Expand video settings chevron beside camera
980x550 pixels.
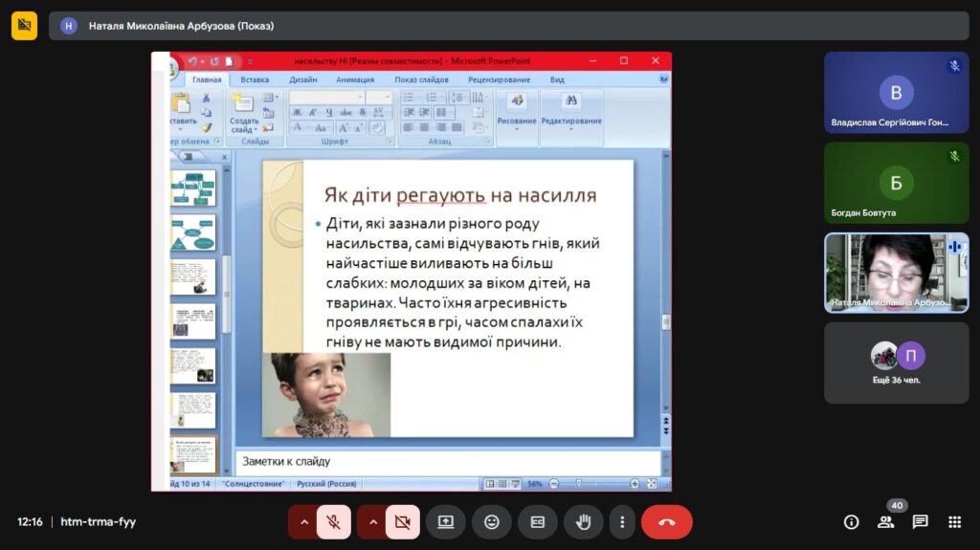[x=373, y=522]
